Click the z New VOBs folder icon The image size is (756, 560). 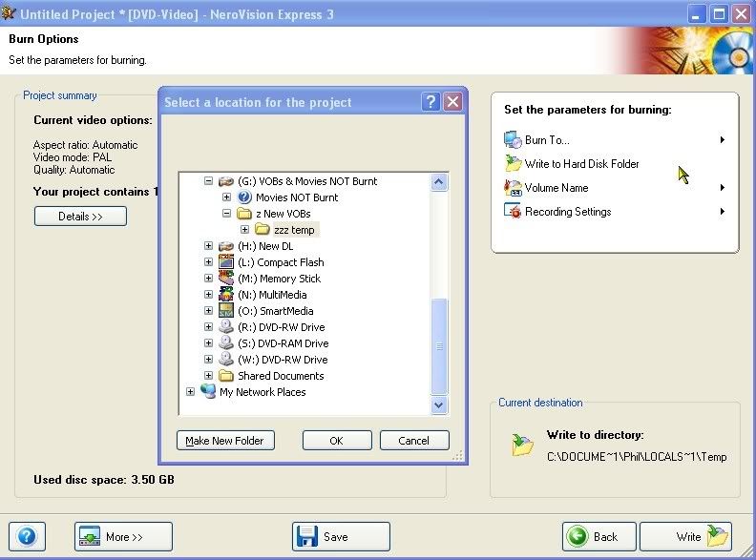point(244,214)
